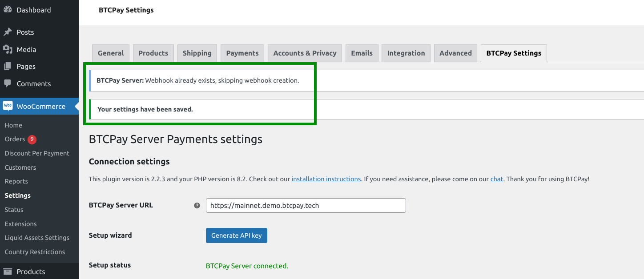Open the Advanced settings tab
Screen dimensions: 644x279
455,53
